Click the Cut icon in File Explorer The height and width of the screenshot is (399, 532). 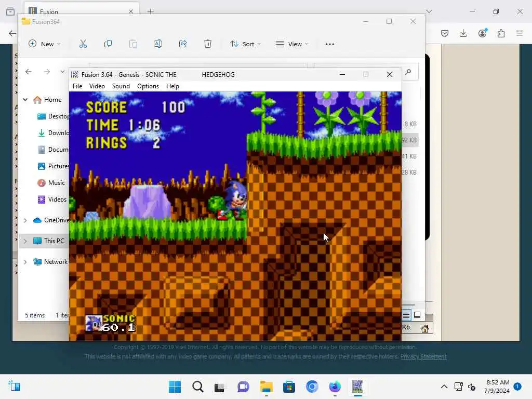point(83,44)
